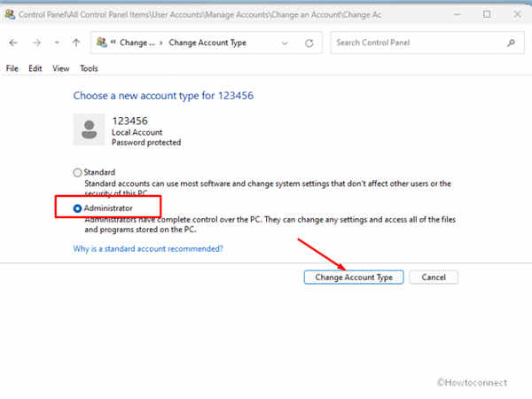
Task: Go up one level with Up arrow
Action: pyautogui.click(x=77, y=43)
